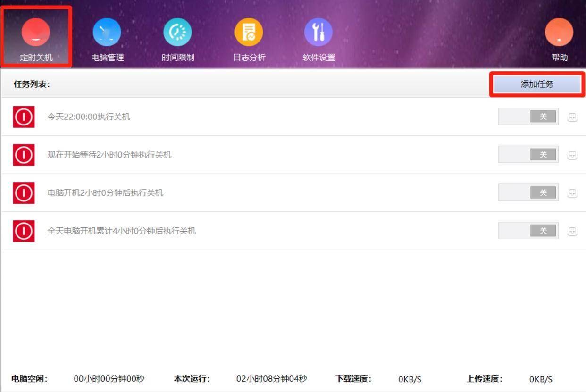The height and width of the screenshot is (392, 586).
Task: Enable the 现在开始等待2小时0分钟 shutdown switch
Action: pos(528,155)
